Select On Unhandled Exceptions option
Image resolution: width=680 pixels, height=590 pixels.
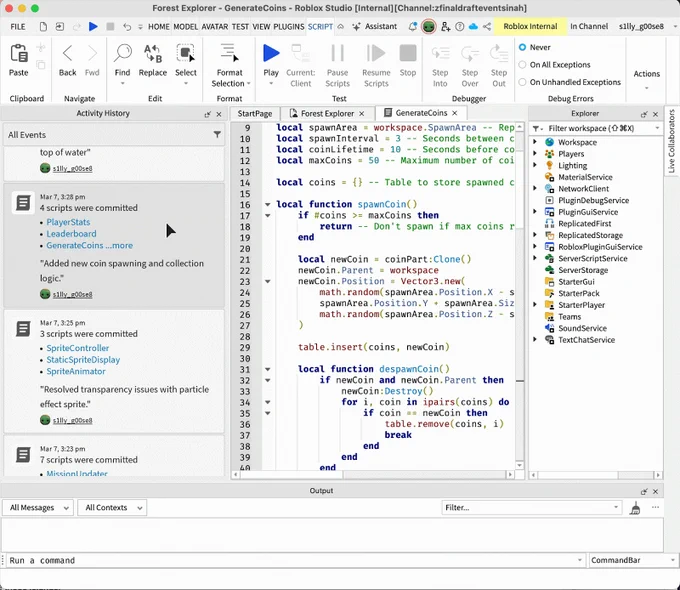click(x=523, y=82)
